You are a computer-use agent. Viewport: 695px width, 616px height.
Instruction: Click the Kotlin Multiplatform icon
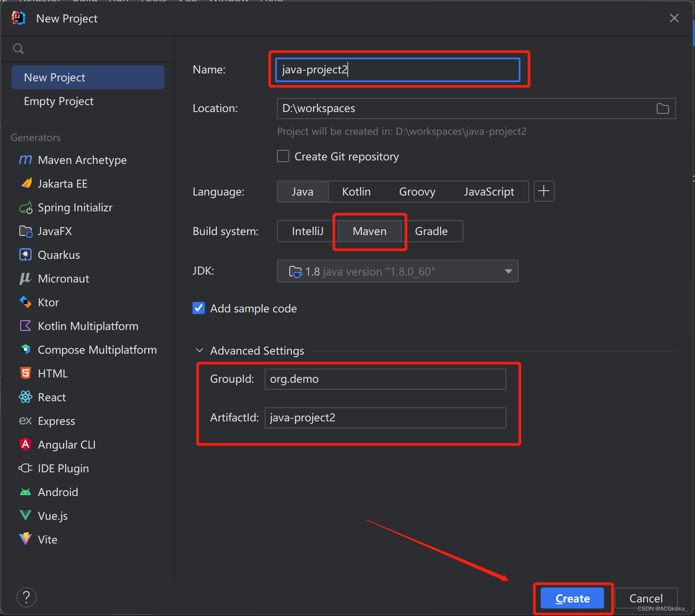point(25,326)
